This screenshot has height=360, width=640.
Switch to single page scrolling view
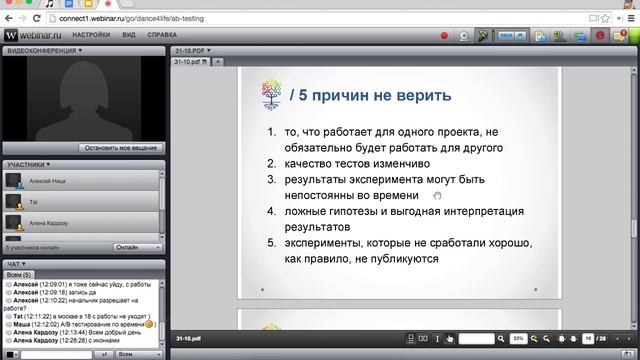(411, 339)
